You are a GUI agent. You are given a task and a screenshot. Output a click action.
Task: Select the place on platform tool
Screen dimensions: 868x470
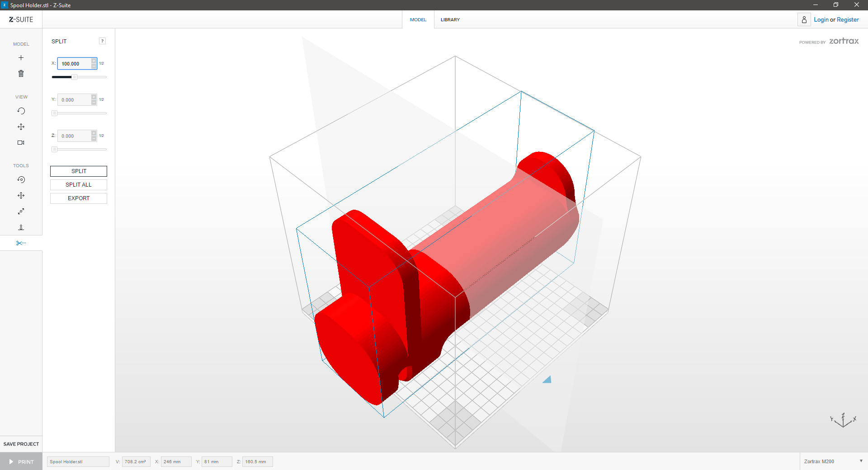click(21, 227)
